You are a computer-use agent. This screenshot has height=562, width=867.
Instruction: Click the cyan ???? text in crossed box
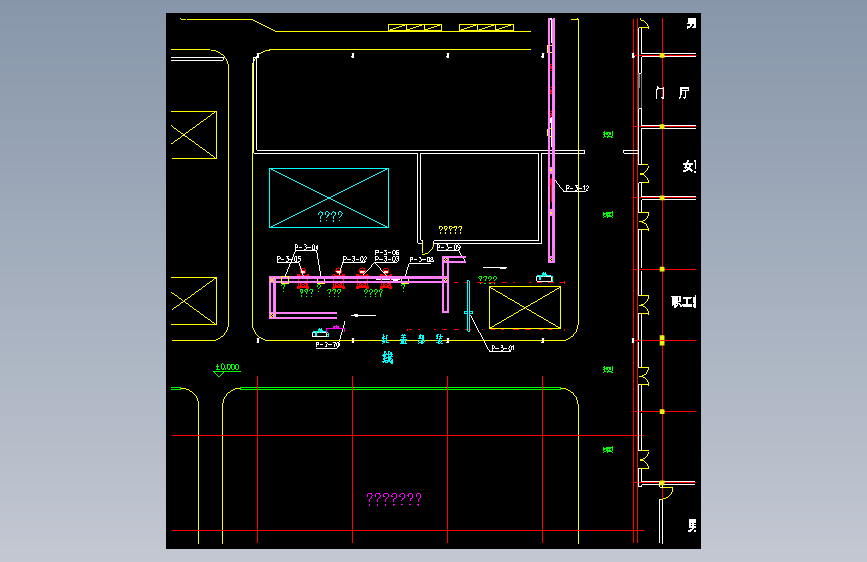(330, 216)
